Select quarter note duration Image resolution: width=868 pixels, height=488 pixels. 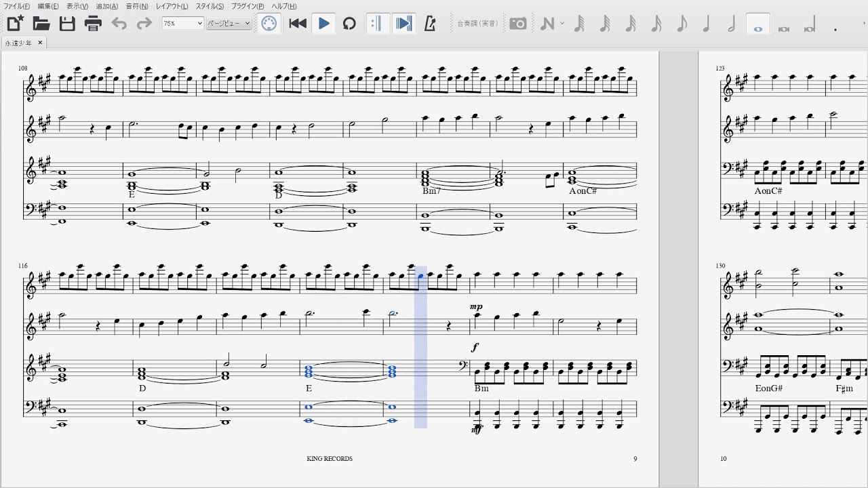click(707, 24)
